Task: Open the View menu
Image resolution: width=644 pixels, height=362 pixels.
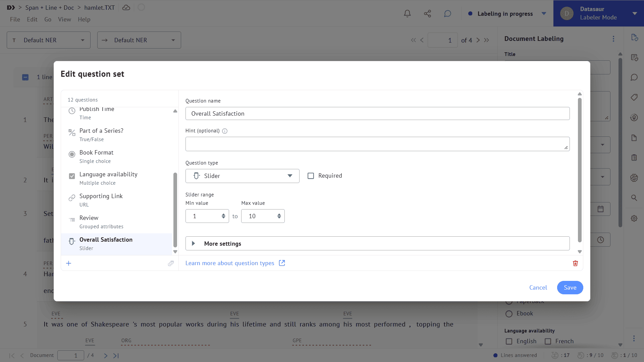Action: click(x=64, y=19)
